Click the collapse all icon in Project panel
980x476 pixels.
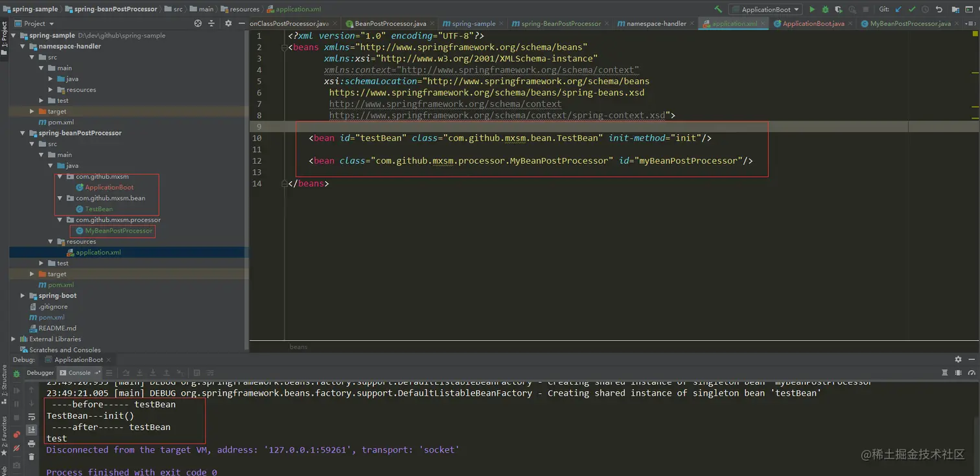pos(213,23)
